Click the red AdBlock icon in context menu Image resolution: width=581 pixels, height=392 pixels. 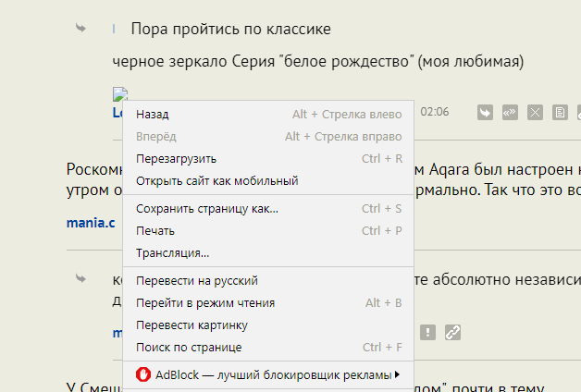click(x=143, y=374)
